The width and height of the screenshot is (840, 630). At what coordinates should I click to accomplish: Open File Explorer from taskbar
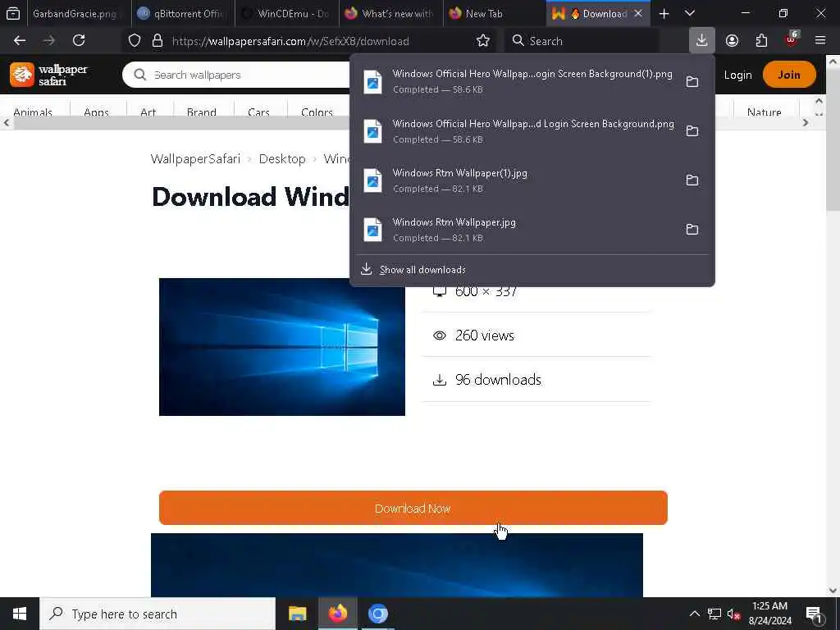pyautogui.click(x=297, y=614)
